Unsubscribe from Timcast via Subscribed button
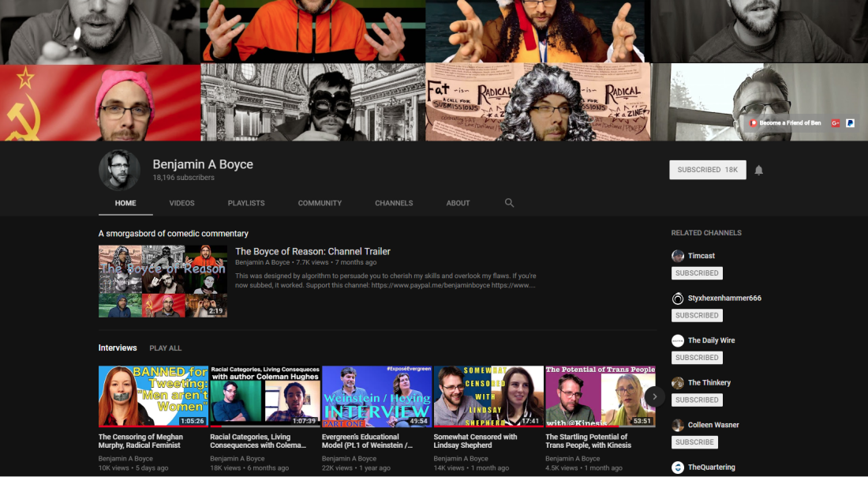Image resolution: width=868 pixels, height=477 pixels. 696,273
